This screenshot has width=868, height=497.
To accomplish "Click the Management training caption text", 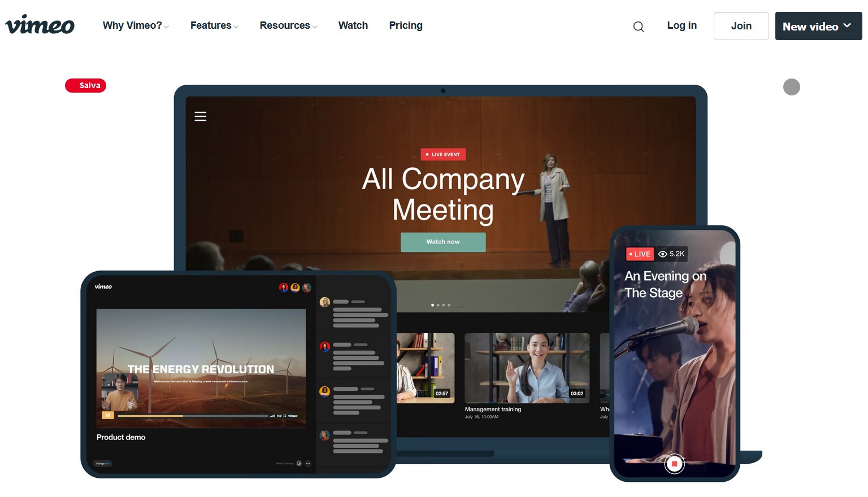I will [493, 409].
